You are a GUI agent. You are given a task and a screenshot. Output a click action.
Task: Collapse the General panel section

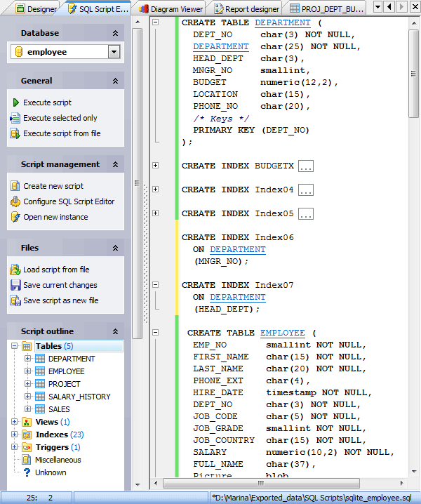pyautogui.click(x=115, y=81)
